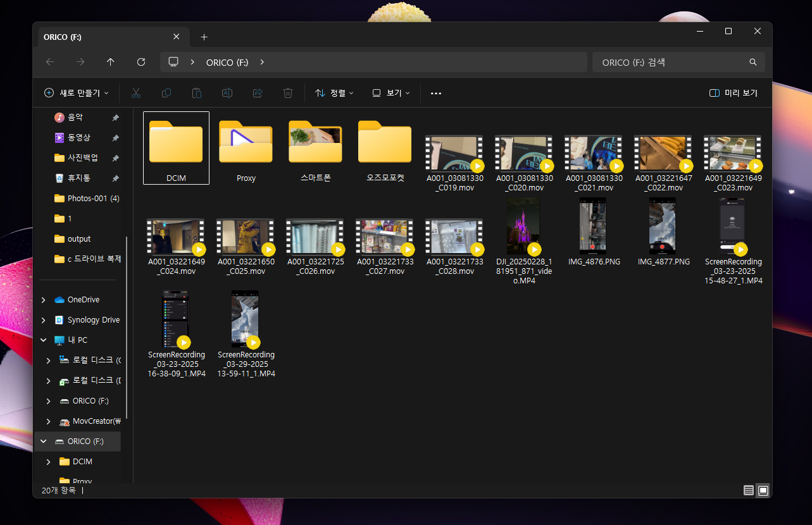
Task: Select A001_03221733_C027.mov video
Action: 385,247
